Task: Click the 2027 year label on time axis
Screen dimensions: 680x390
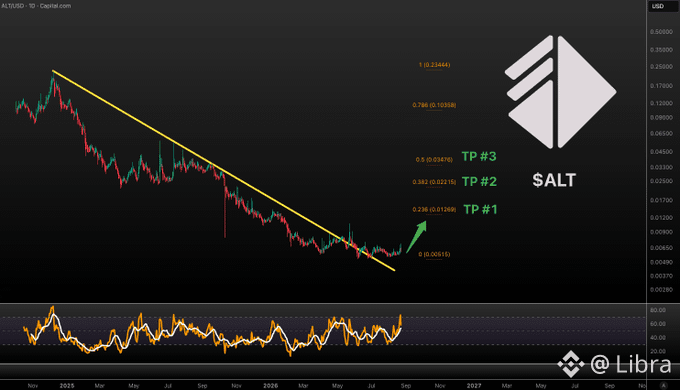Action: 474,386
